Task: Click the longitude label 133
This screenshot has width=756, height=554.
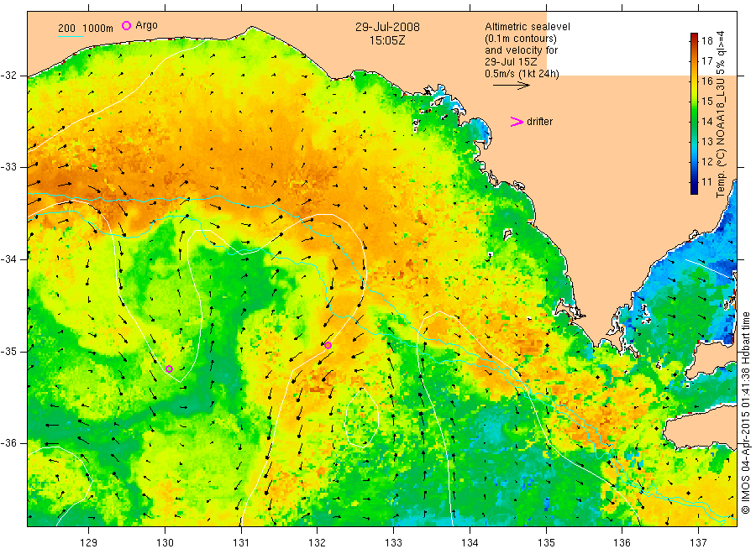Action: [393, 543]
